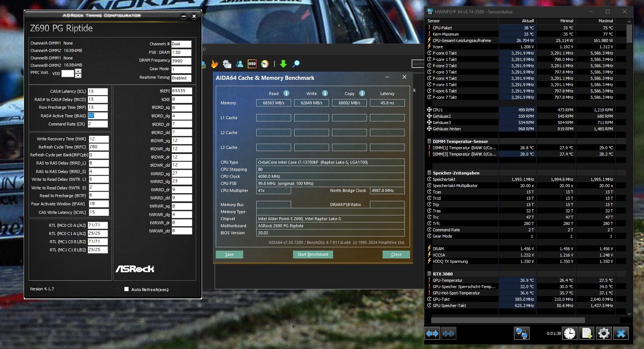Click the users icon in AIDA64 toolbar

pos(240,64)
